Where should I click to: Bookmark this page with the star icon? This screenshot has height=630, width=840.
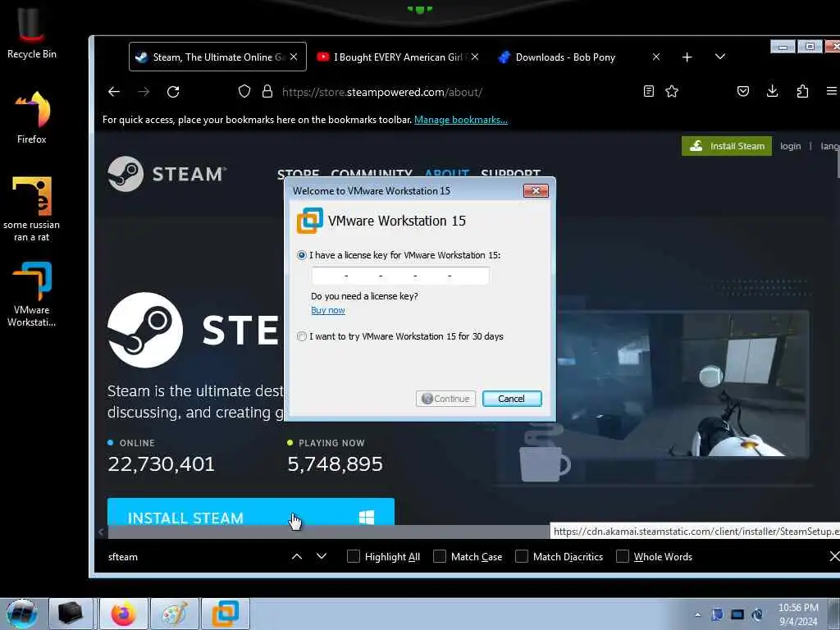click(672, 92)
